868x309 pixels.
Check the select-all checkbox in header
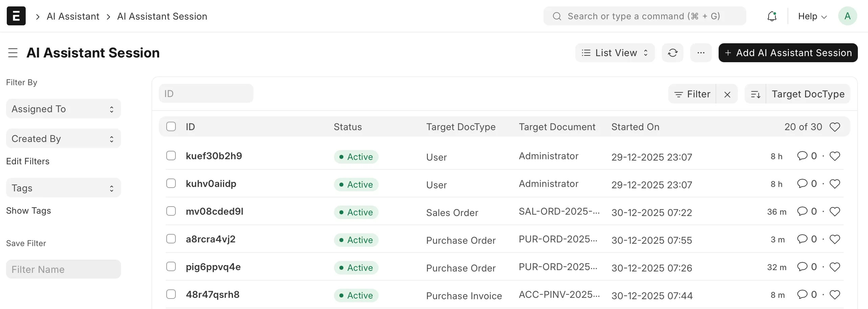pyautogui.click(x=171, y=127)
